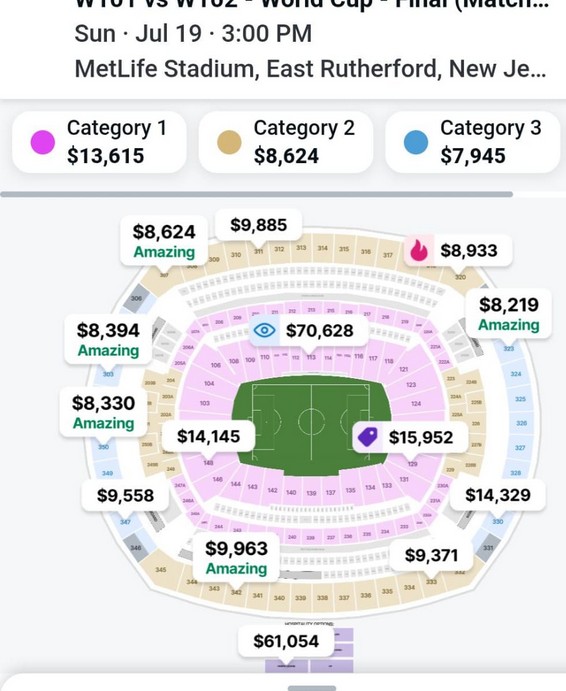Click the purple tag icon beside $15,952
The height and width of the screenshot is (691, 566).
(367, 437)
